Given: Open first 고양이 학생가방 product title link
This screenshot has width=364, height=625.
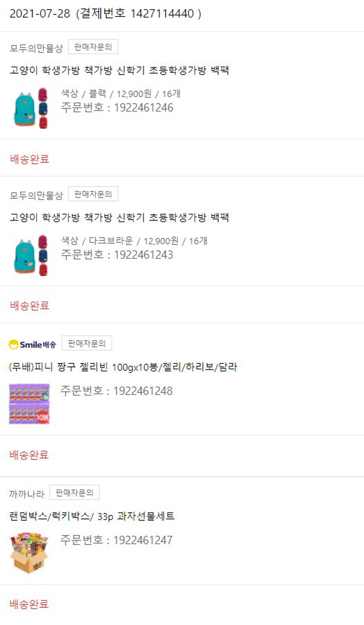Looking at the screenshot, I should (x=119, y=70).
